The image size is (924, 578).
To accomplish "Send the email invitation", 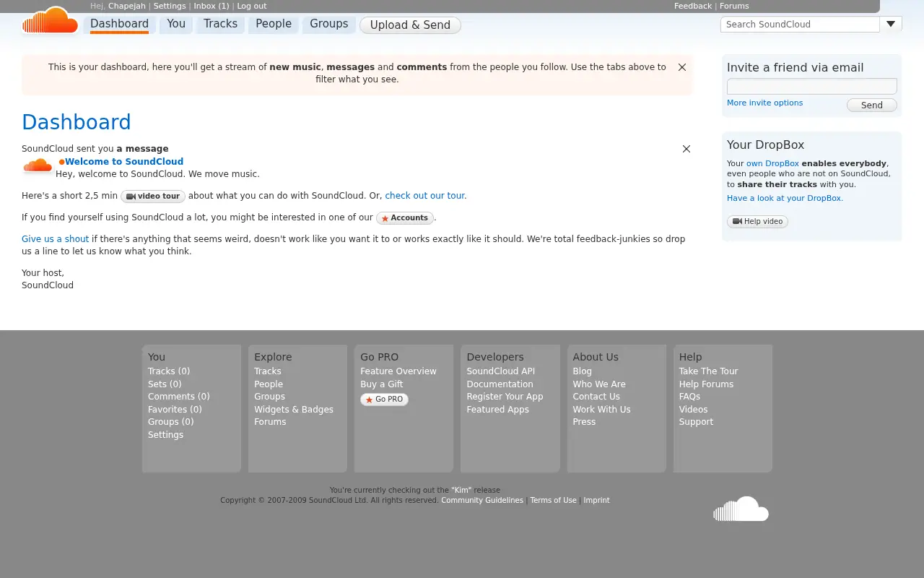I will [872, 105].
